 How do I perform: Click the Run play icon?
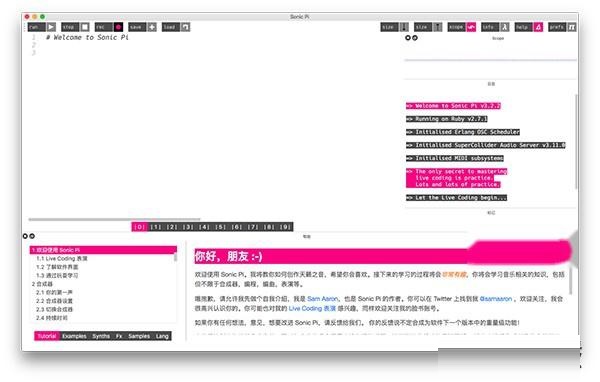[51, 27]
